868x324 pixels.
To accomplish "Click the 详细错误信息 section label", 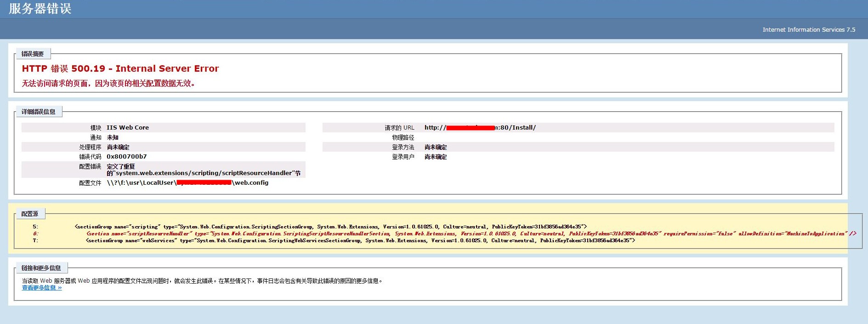I will point(38,112).
